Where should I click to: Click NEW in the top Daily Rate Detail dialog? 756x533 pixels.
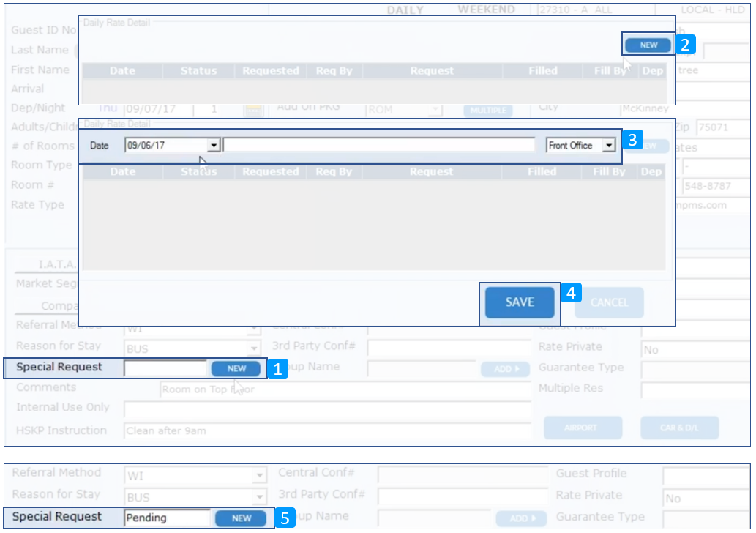[x=648, y=45]
